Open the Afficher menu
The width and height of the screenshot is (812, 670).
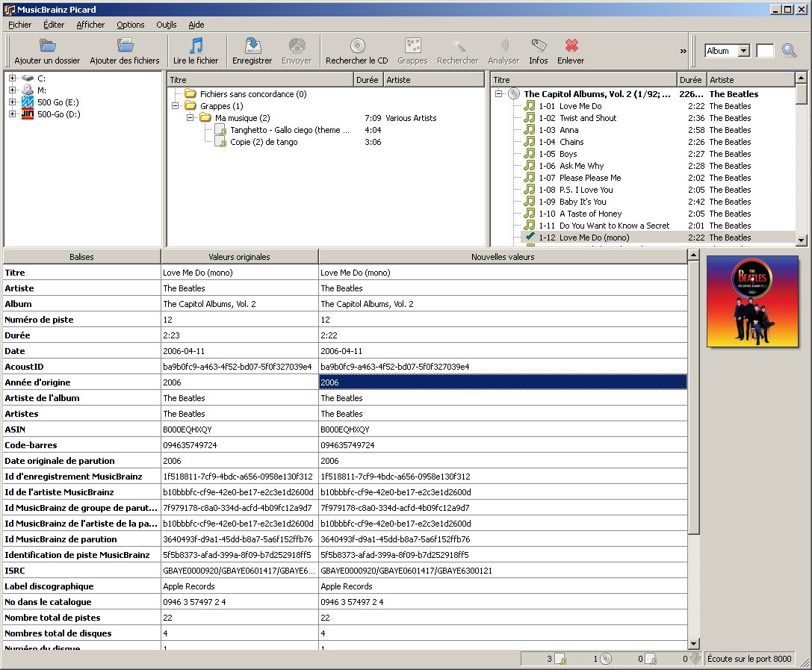[90, 25]
